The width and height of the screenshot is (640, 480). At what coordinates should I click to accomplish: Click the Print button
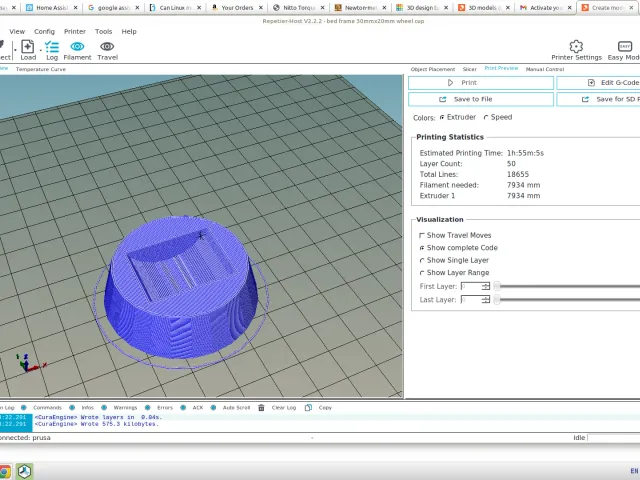[481, 83]
